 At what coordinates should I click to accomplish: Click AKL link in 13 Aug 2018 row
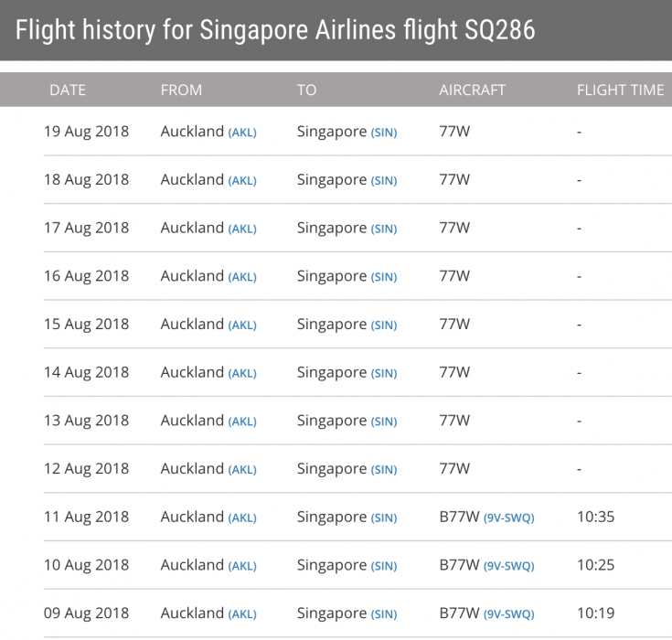pos(242,421)
